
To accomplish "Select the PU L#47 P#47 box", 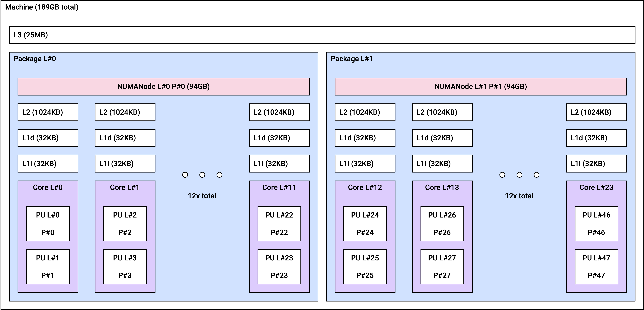I will (597, 267).
